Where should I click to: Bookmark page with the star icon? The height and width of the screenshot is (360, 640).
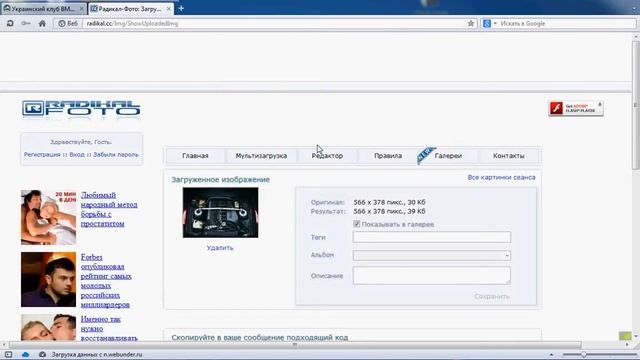coord(471,24)
